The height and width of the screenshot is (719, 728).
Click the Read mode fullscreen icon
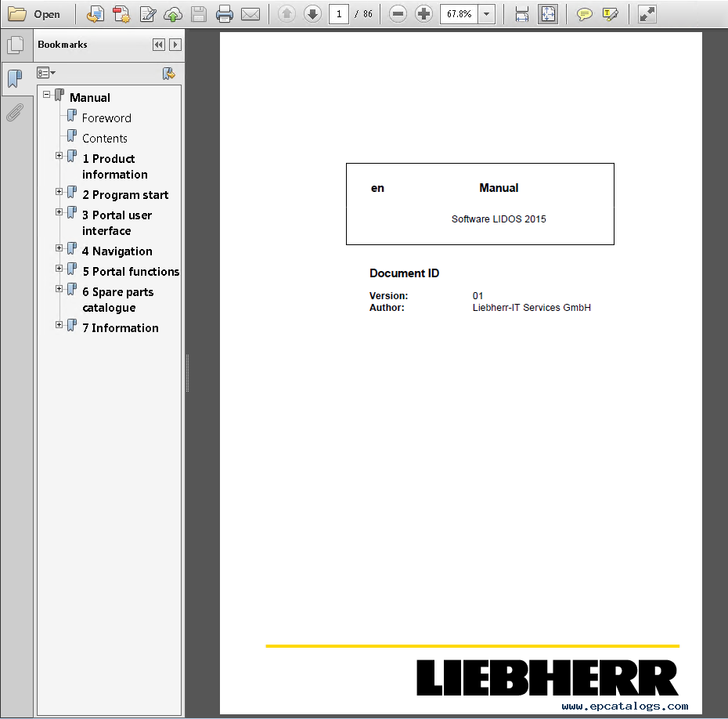click(x=647, y=14)
